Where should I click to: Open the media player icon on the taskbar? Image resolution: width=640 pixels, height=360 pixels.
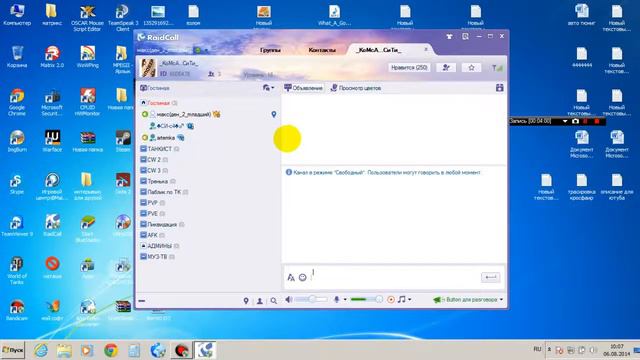pyautogui.click(x=87, y=350)
